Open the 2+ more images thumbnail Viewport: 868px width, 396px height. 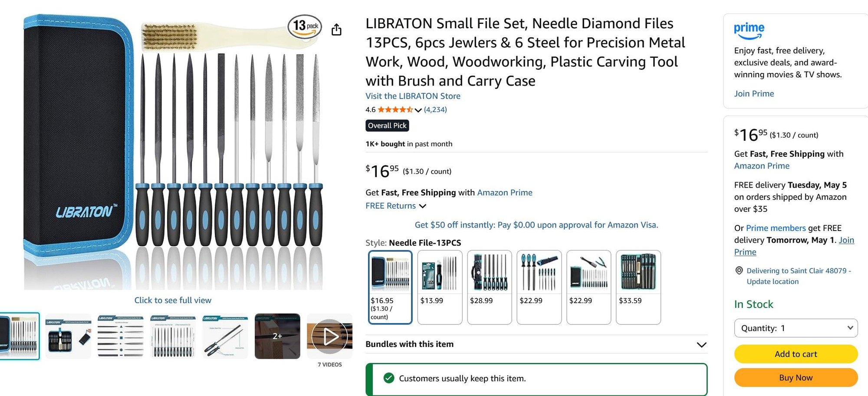[277, 336]
